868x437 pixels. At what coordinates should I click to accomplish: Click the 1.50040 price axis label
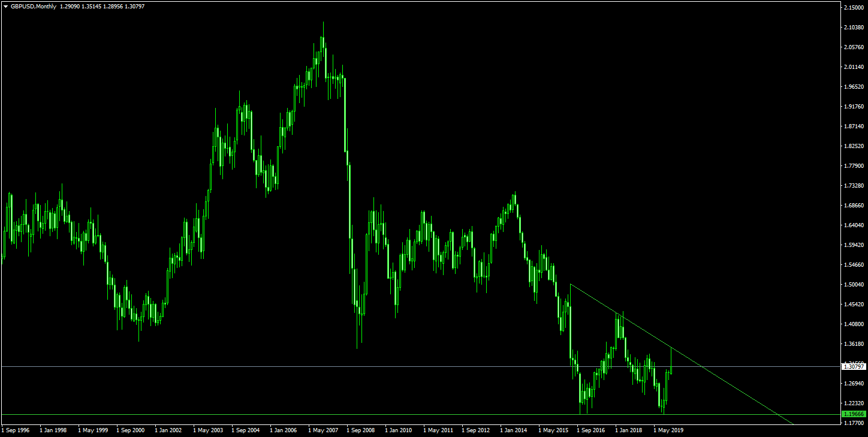(854, 285)
